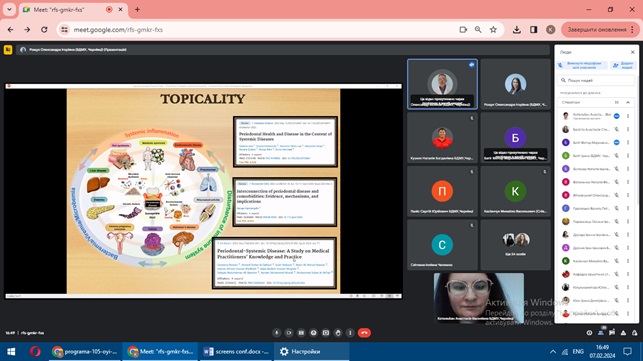This screenshot has height=361, width=643.
Task: Toggle the microphone in the call controls
Action: pos(277,333)
